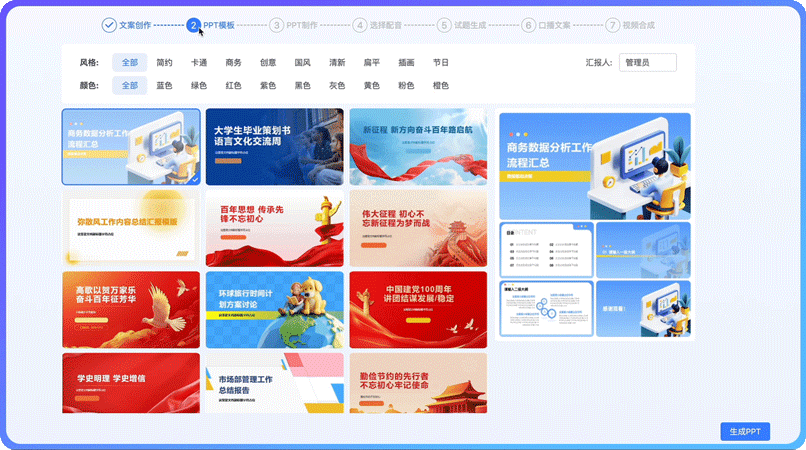Viewport: 806px width, 450px height.
Task: Click the 生成PPT button
Action: [x=745, y=431]
